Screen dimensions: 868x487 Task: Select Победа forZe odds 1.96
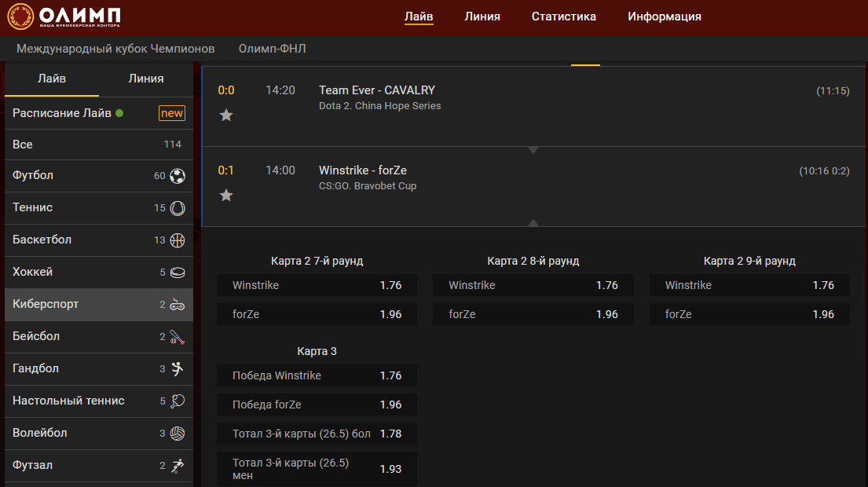tap(317, 405)
